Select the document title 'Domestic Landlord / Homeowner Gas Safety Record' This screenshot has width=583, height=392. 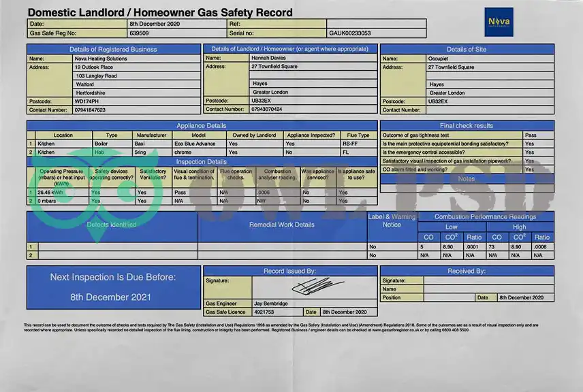[160, 12]
